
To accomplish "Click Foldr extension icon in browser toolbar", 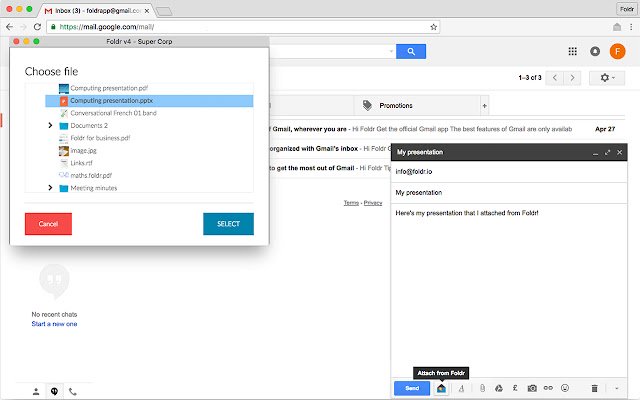I will [617, 27].
